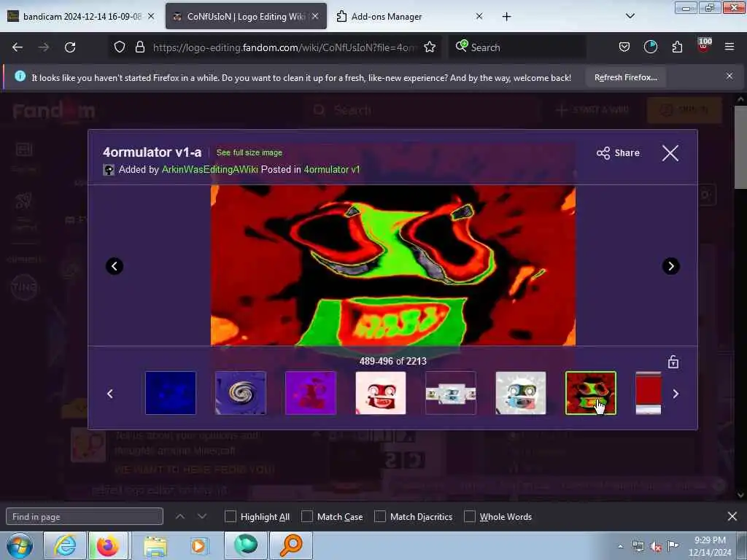Image resolution: width=747 pixels, height=560 pixels.
Task: Page the thumbnail strip left with its chevron
Action: point(110,394)
